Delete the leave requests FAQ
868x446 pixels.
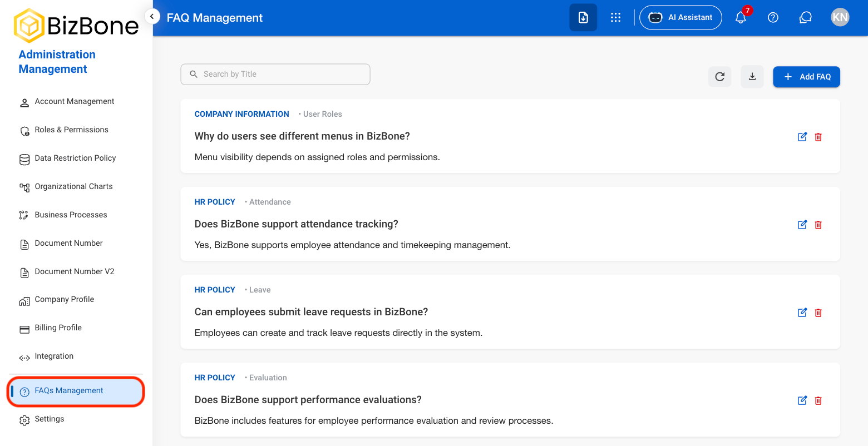click(818, 313)
